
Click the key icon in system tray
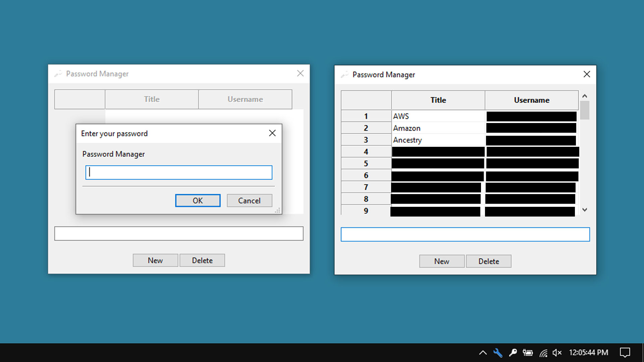click(x=513, y=353)
